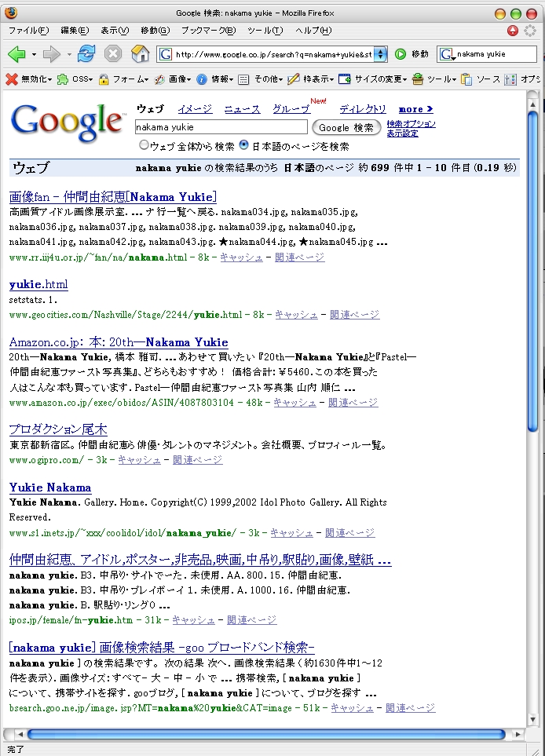
Task: Open the CSS developer toolbar menu
Action: (75, 79)
